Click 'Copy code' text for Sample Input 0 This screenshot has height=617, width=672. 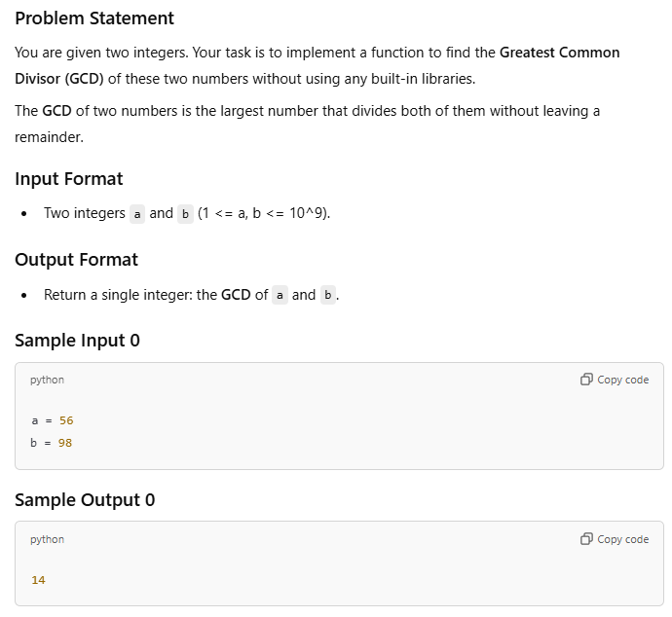[x=622, y=380]
